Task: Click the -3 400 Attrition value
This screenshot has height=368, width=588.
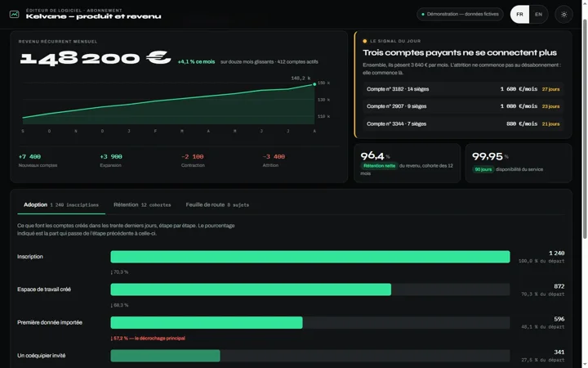Action: pyautogui.click(x=274, y=156)
